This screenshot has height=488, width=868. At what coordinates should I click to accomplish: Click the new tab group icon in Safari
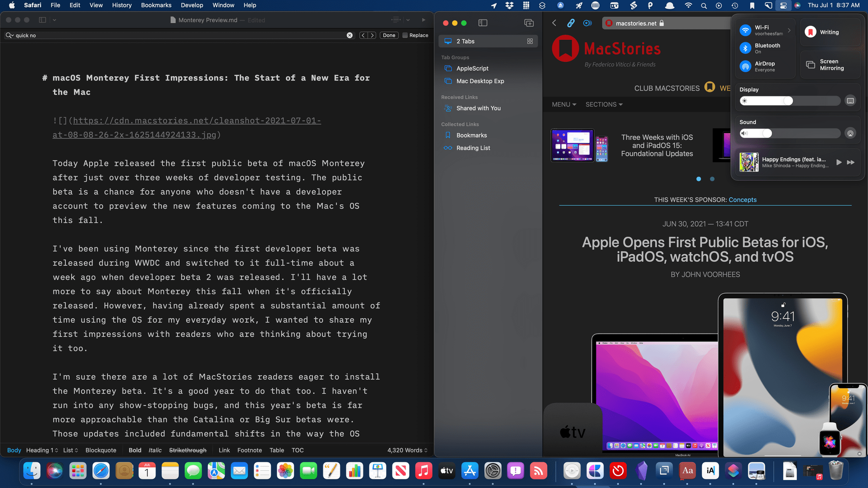point(529,23)
